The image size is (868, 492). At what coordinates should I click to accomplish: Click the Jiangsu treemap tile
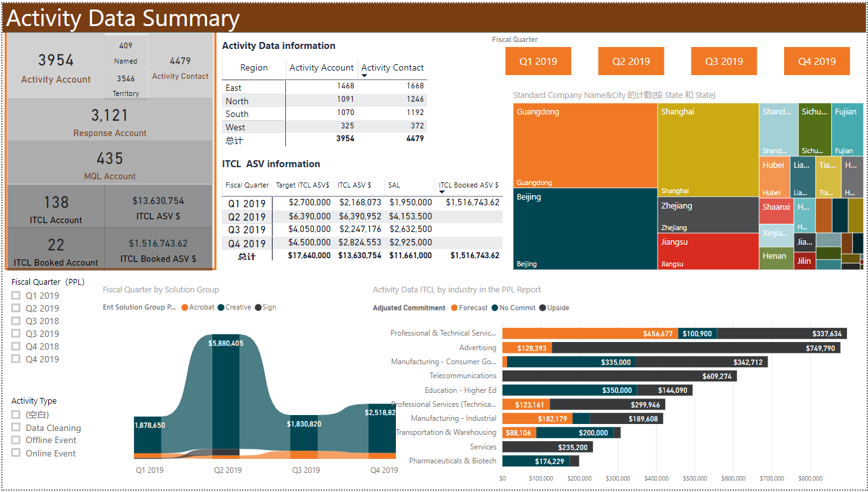click(708, 252)
